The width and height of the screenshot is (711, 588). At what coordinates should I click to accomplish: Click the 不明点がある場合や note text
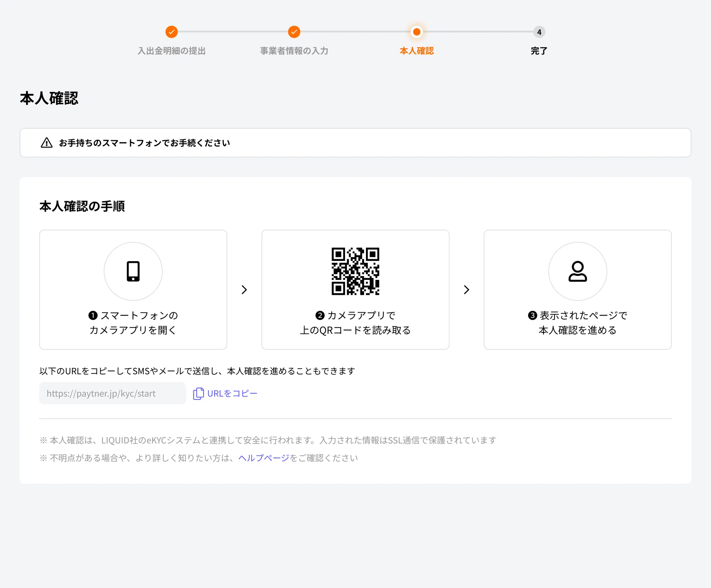[199, 458]
